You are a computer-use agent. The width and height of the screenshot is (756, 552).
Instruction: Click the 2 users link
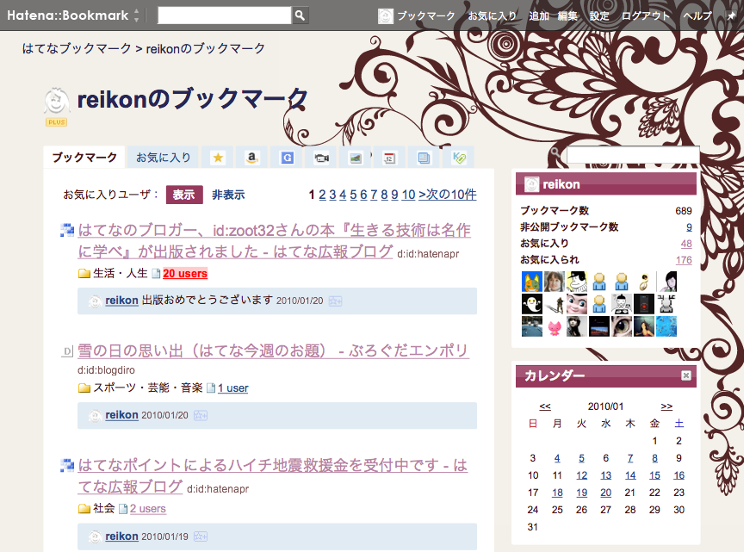(x=148, y=509)
